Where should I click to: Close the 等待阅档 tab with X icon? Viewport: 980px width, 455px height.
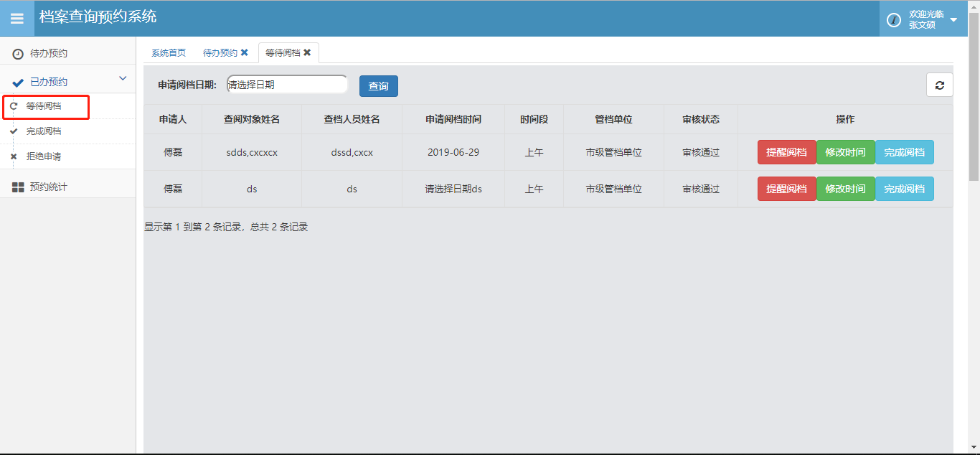[x=307, y=52]
